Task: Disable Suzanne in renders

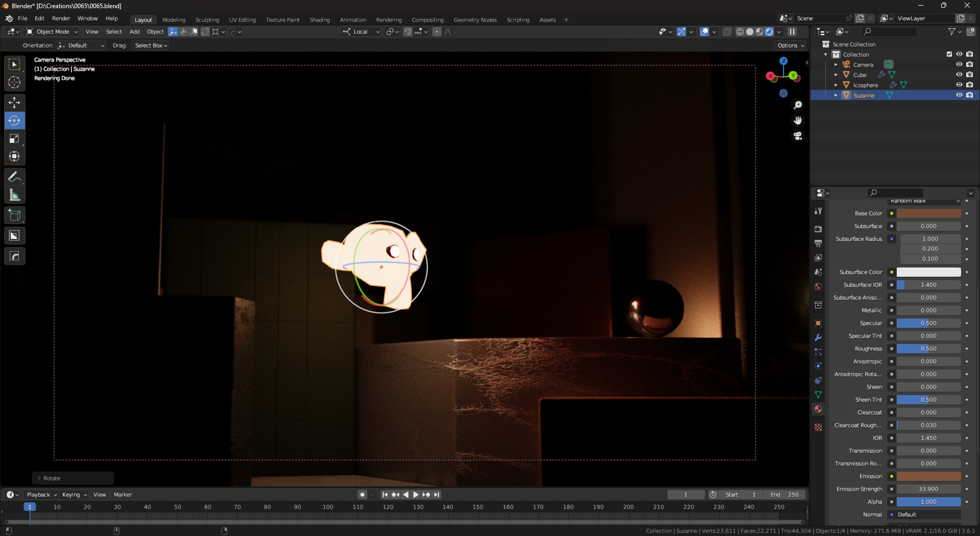Action: pyautogui.click(x=969, y=95)
